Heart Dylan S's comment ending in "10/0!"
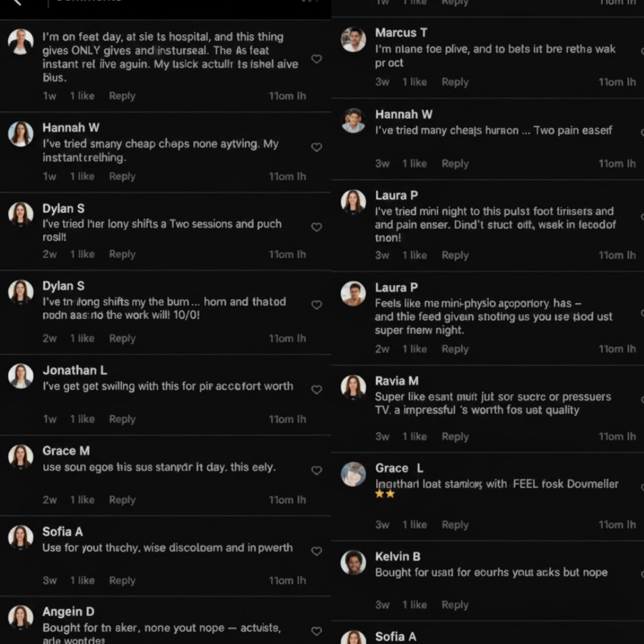This screenshot has height=644, width=644. click(317, 305)
